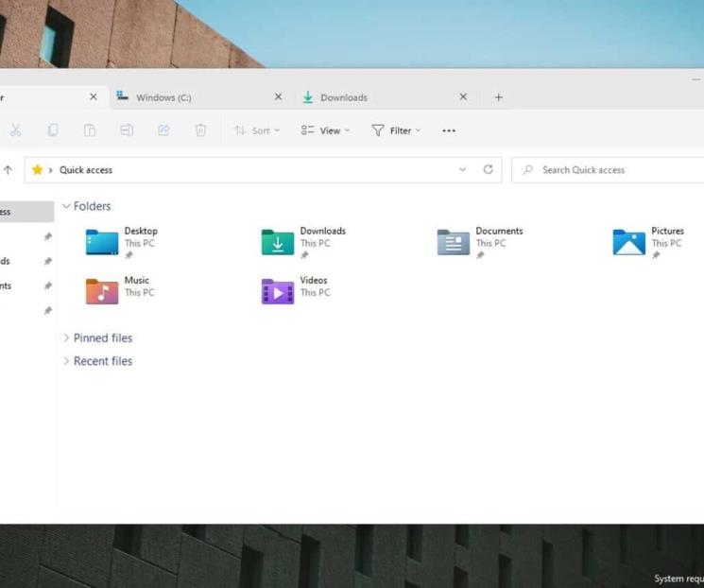Click the Paste clipboard icon
704x588 pixels.
90,130
